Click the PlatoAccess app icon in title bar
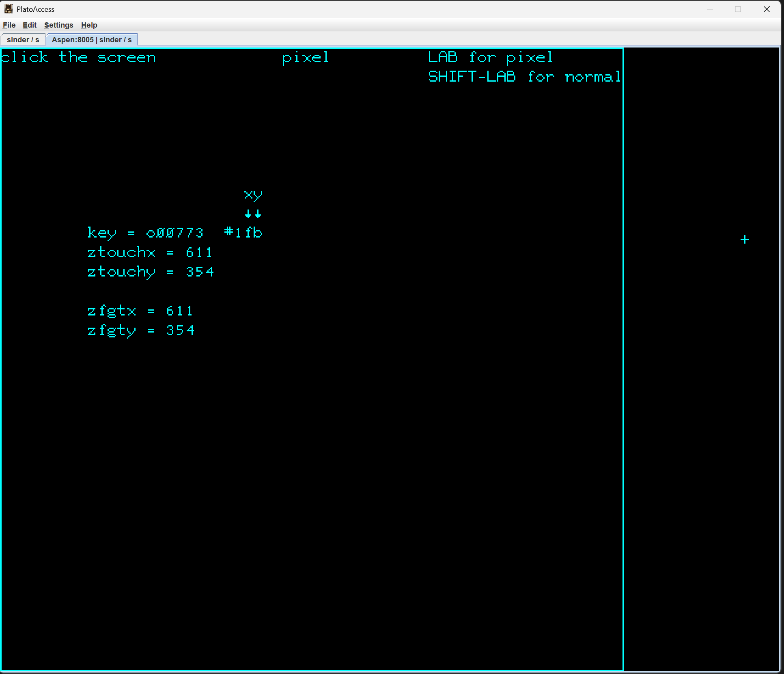Screen dimensions: 784x674 coord(9,9)
